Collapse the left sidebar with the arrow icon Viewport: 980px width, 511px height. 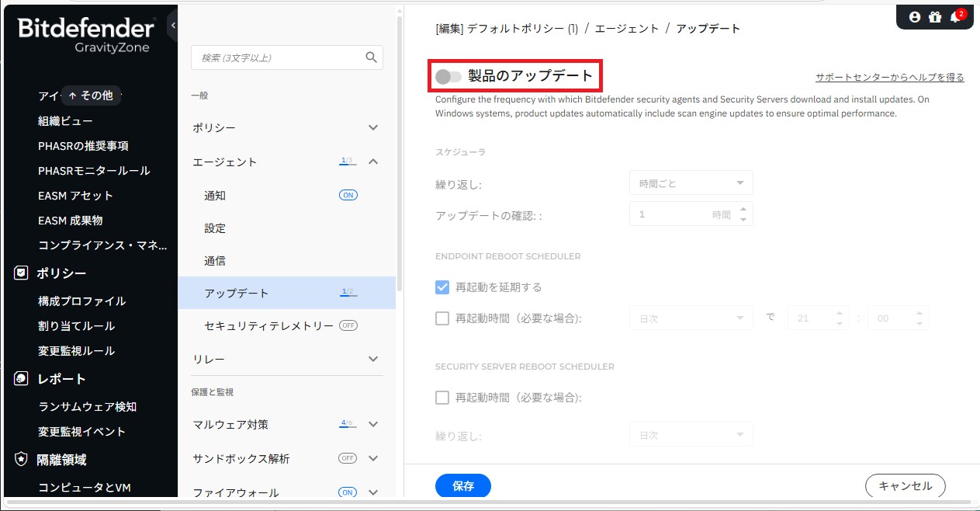[173, 26]
